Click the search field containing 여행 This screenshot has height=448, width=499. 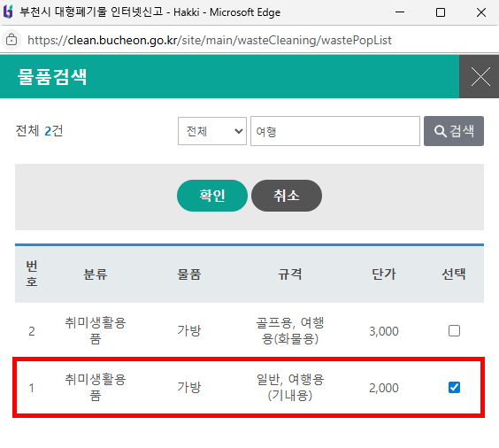[335, 131]
